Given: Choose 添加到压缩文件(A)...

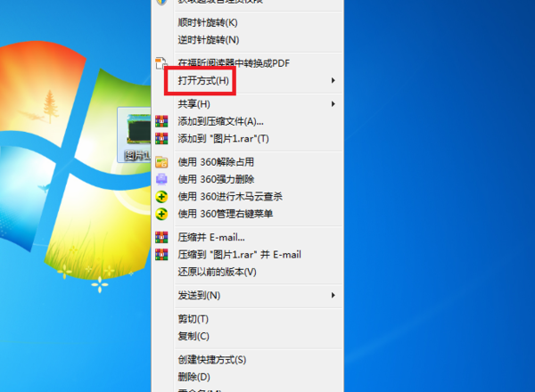Looking at the screenshot, I should (x=220, y=121).
